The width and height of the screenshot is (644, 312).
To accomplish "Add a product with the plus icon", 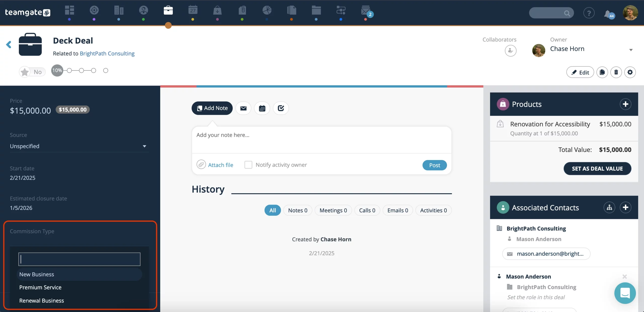I will [x=625, y=104].
